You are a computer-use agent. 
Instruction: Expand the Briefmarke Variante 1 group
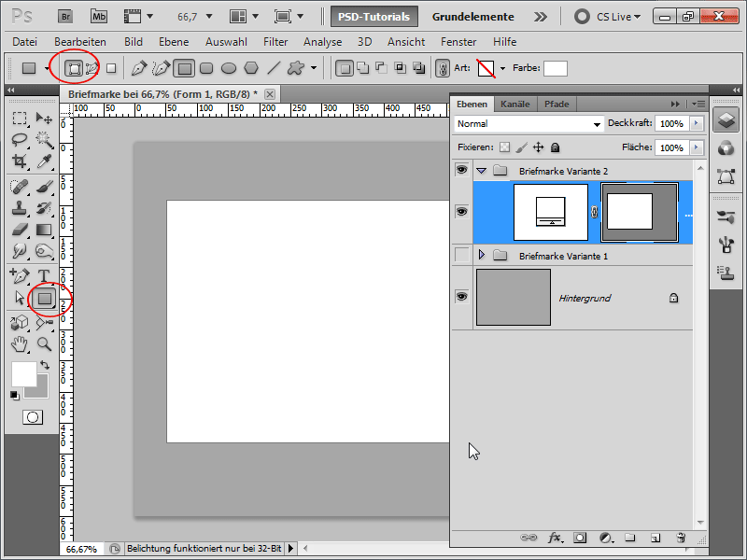481,255
